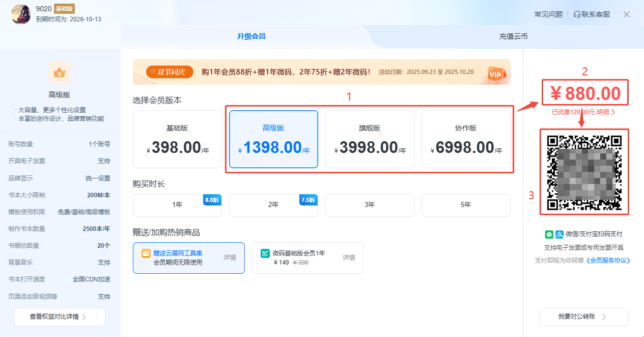Click the Alipay icon
This screenshot has width=644, height=337.
[x=559, y=234]
